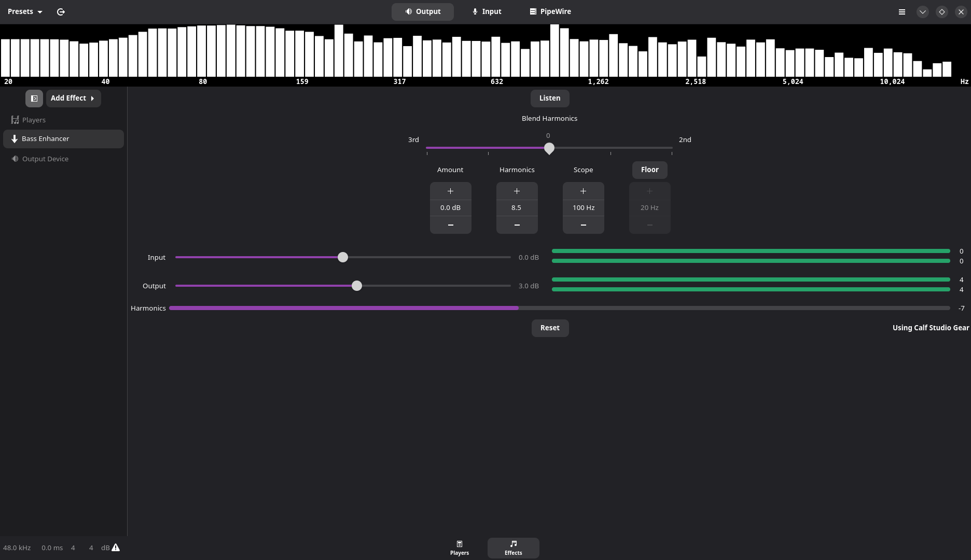971x560 pixels.
Task: Open the PipeWire tab
Action: pyautogui.click(x=550, y=12)
